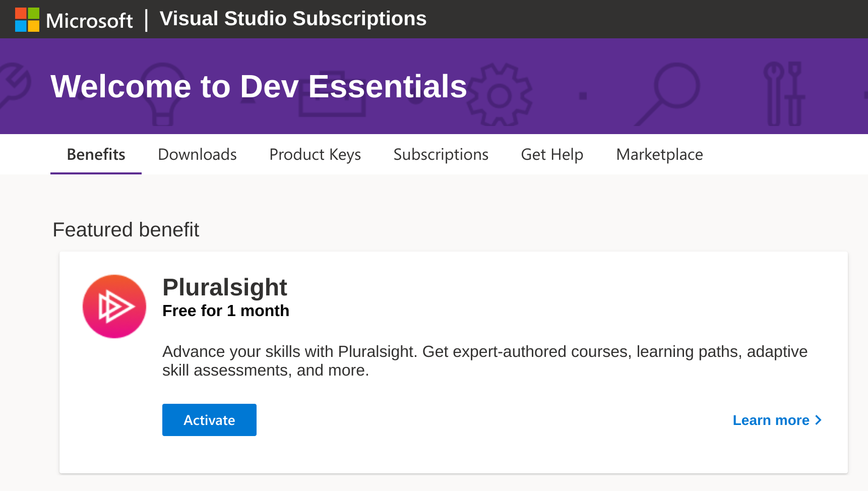This screenshot has height=491, width=868.
Task: Click the 'Featured benefit' heading
Action: (126, 230)
